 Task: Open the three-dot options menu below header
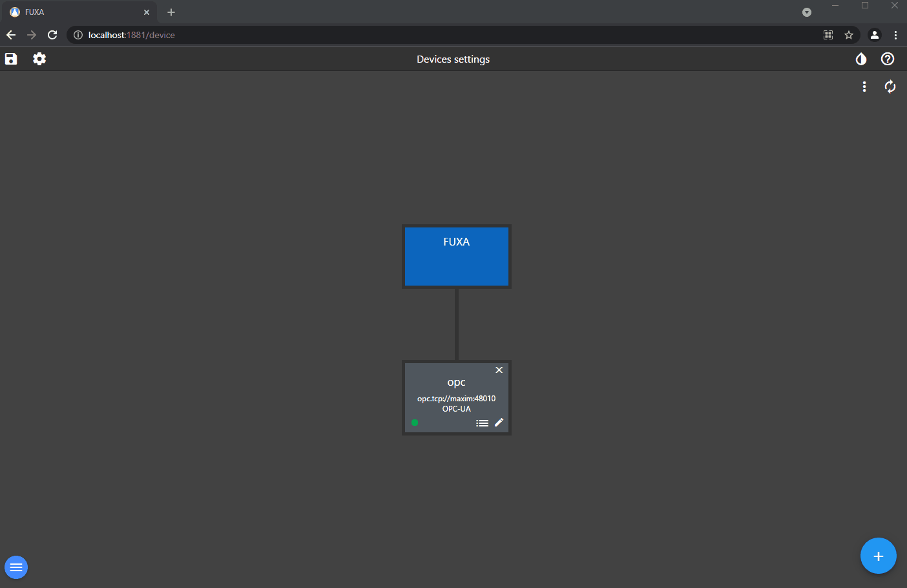click(864, 87)
